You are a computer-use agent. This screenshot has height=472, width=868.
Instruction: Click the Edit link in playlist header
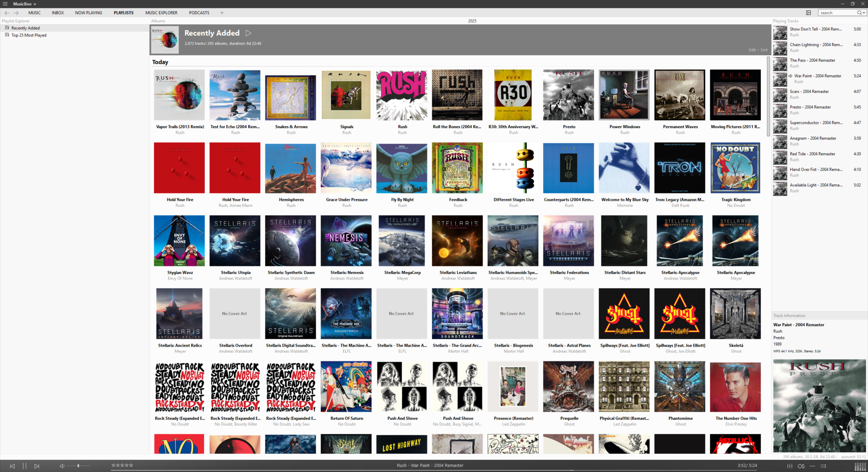752,50
